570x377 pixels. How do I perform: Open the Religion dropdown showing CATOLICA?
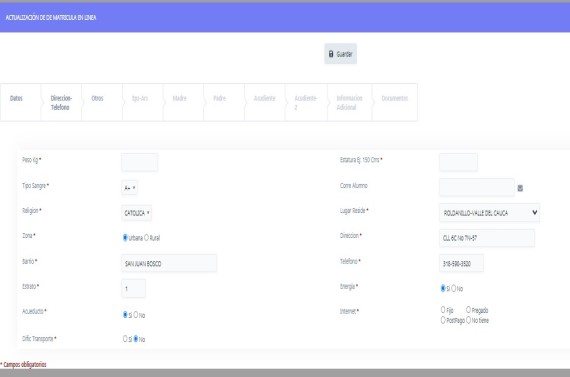(x=136, y=213)
